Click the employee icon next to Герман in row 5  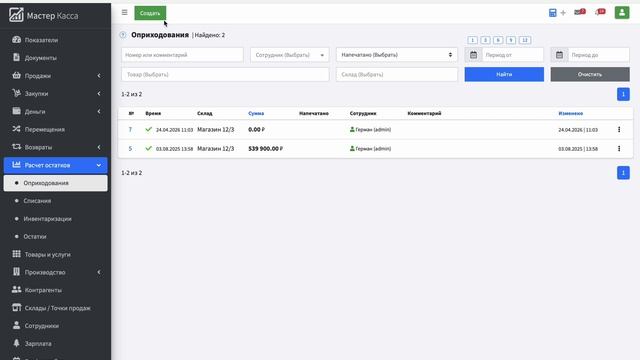click(352, 149)
